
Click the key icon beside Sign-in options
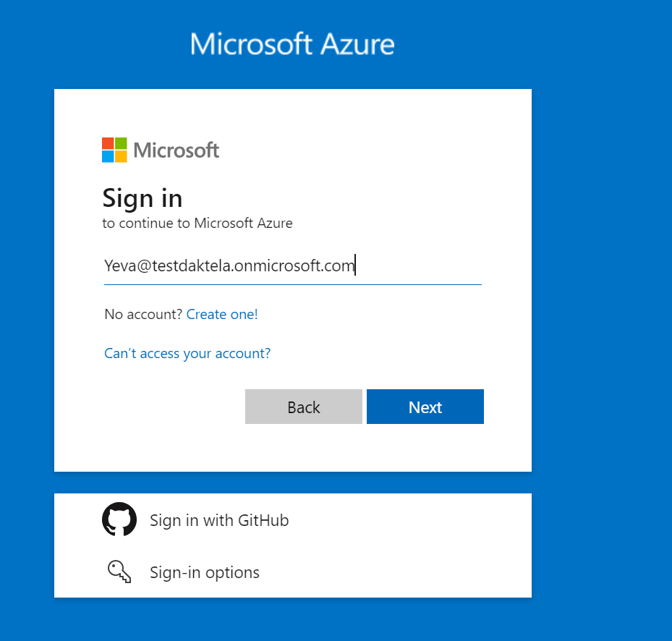[x=119, y=572]
